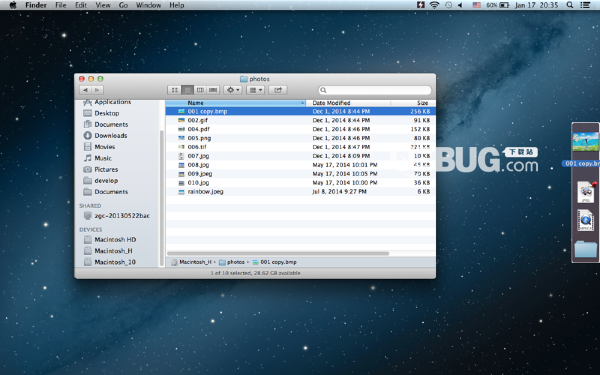The height and width of the screenshot is (375, 600).
Task: Open the gear Action menu
Action: [233, 90]
